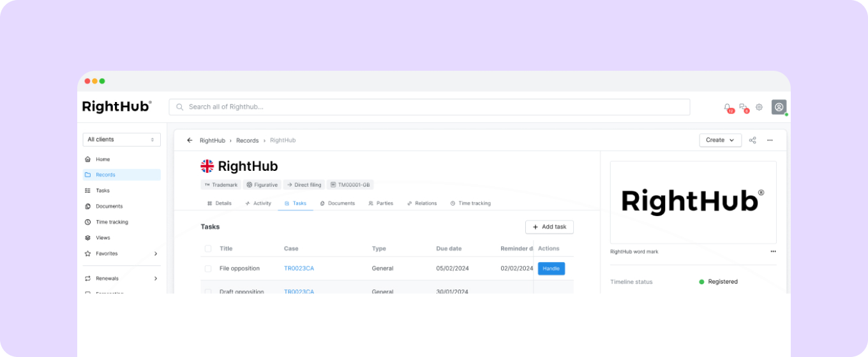Open Views label in sidebar
The width and height of the screenshot is (868, 357).
(x=103, y=238)
